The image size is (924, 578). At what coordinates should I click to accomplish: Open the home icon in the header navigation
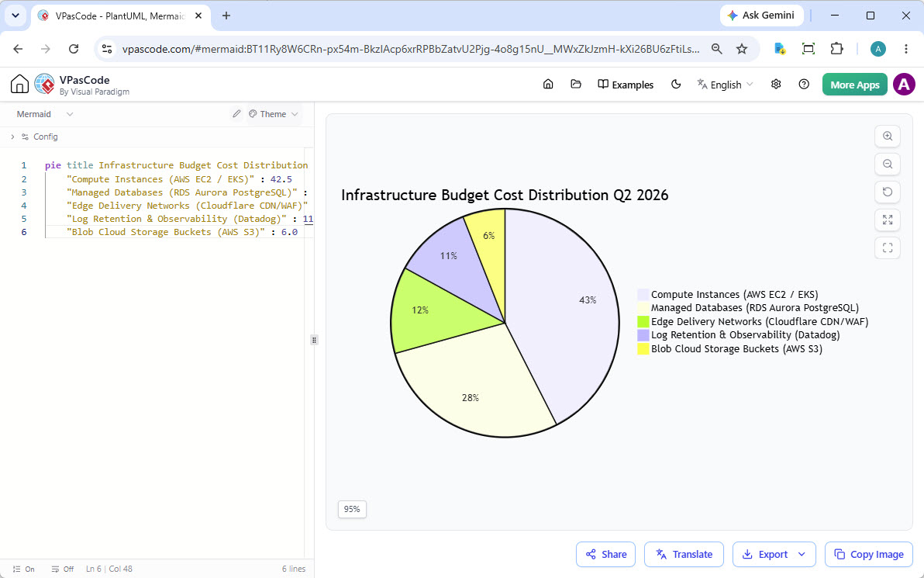548,85
